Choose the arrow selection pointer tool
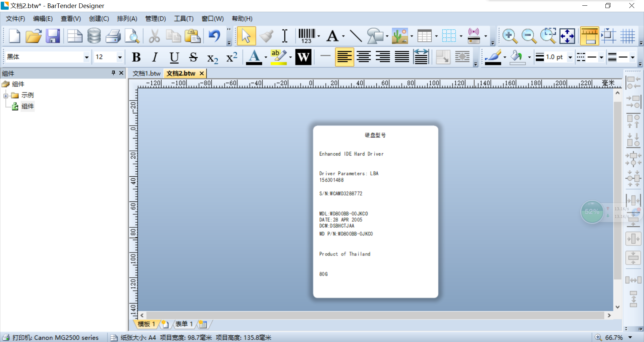 246,36
